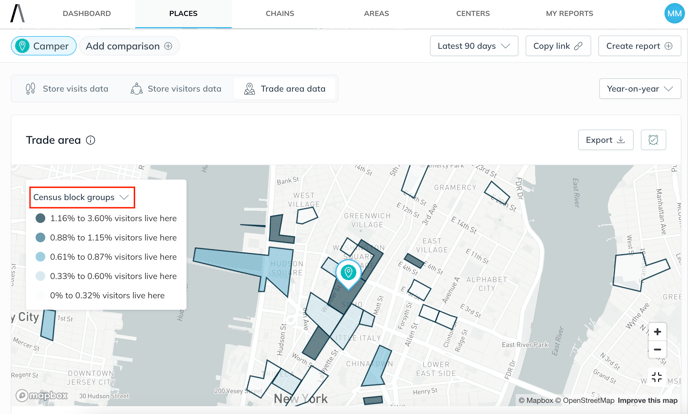The image size is (688, 414).
Task: Open the MM user avatar menu
Action: [674, 14]
